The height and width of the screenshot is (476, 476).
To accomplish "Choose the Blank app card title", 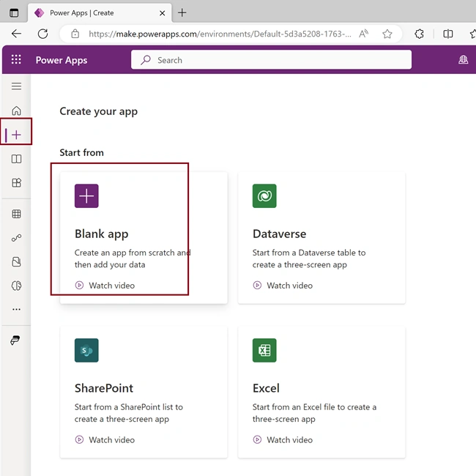I will [101, 234].
